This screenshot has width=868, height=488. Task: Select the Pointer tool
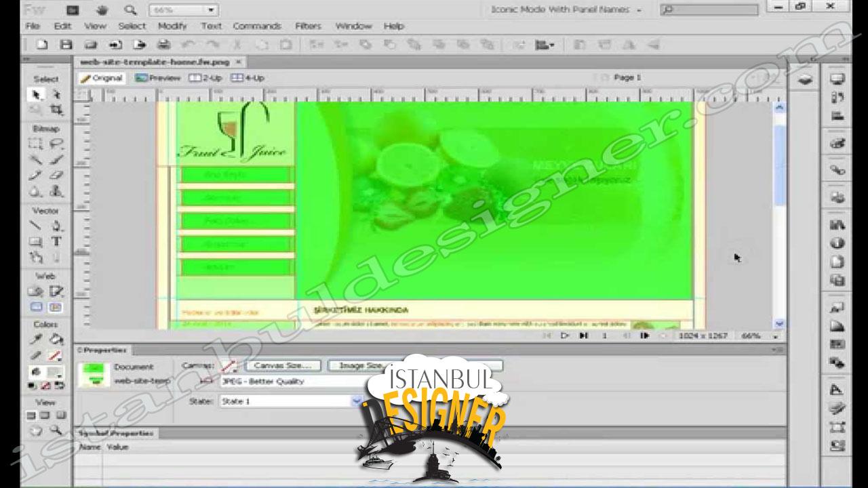[x=35, y=95]
